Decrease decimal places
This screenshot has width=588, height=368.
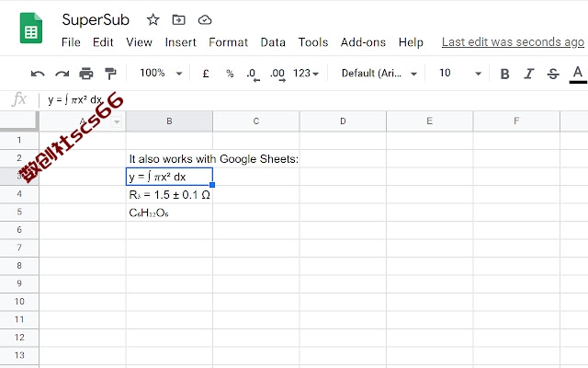254,74
